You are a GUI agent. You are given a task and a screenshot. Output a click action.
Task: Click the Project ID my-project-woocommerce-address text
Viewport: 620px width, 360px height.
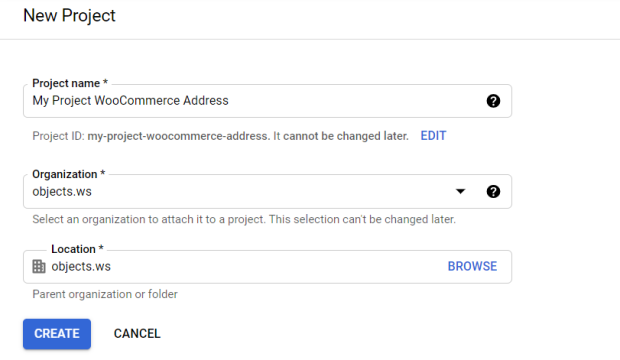click(179, 136)
